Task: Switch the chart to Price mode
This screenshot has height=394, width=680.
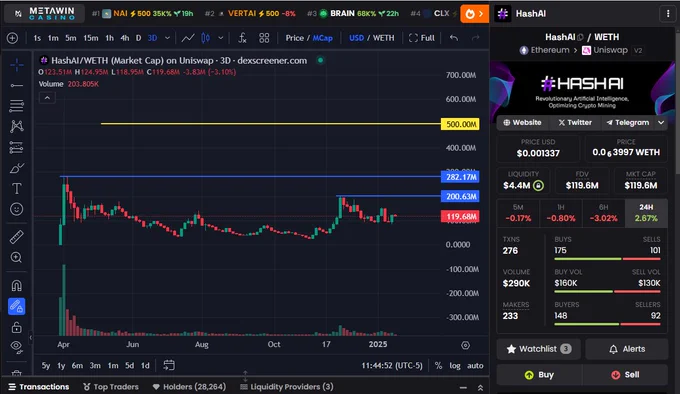Action: [294, 38]
